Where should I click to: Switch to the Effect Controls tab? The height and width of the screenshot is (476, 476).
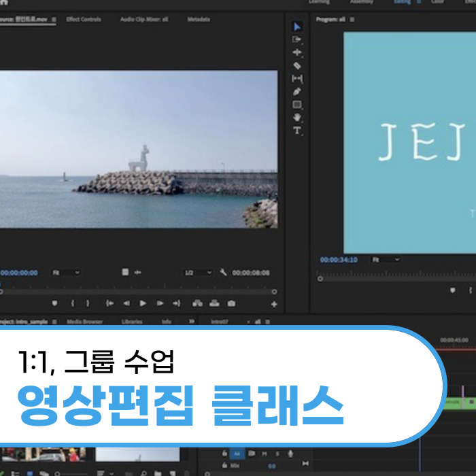tap(84, 20)
